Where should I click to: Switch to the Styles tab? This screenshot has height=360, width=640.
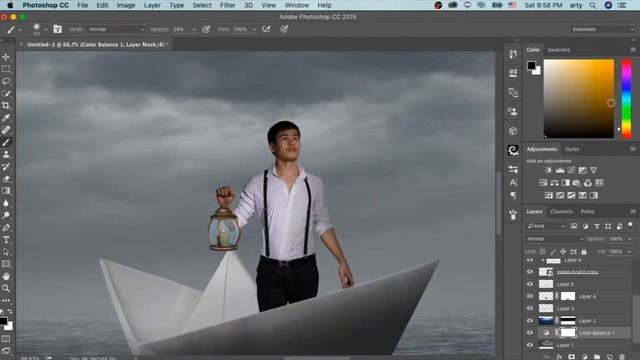[572, 149]
